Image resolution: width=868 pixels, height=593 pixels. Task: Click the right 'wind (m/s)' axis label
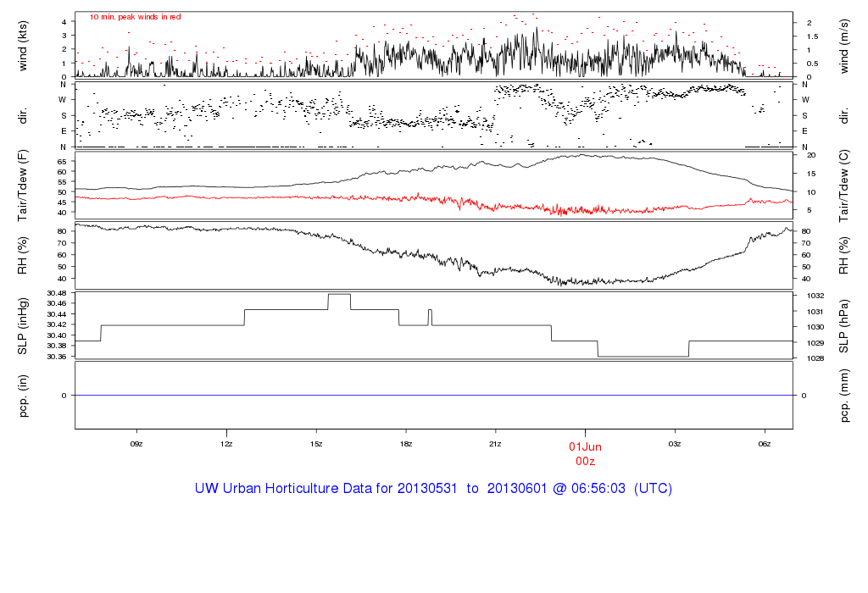(x=843, y=46)
